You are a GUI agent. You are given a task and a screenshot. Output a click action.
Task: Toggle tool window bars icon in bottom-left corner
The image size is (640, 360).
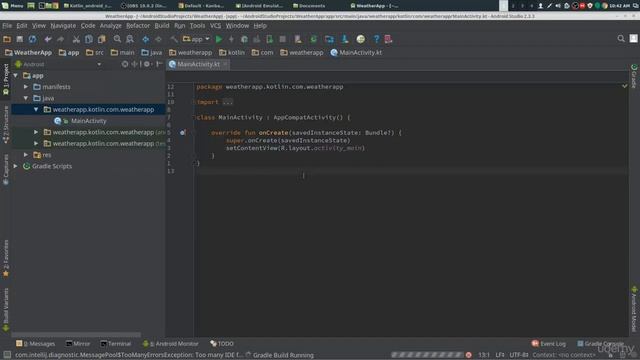(7, 355)
